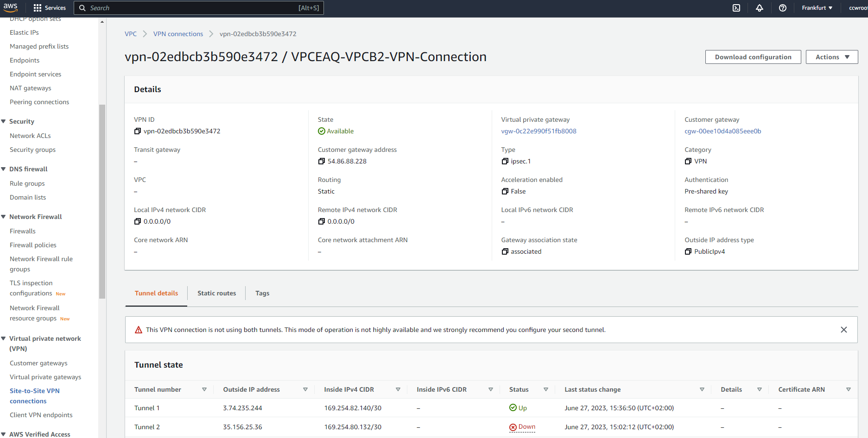Copy customer gateway address 54.86.88.228

[322, 162]
